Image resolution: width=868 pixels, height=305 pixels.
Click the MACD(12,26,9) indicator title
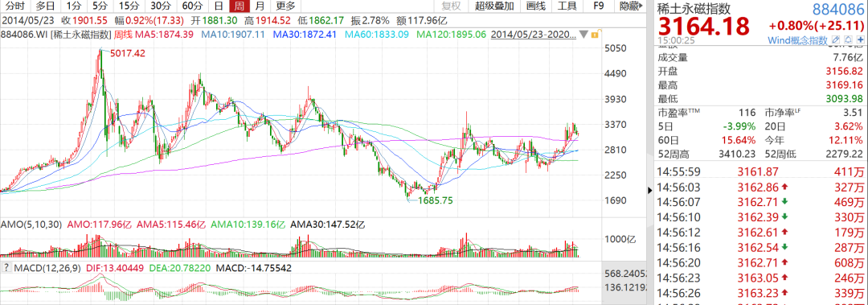pyautogui.click(x=47, y=268)
